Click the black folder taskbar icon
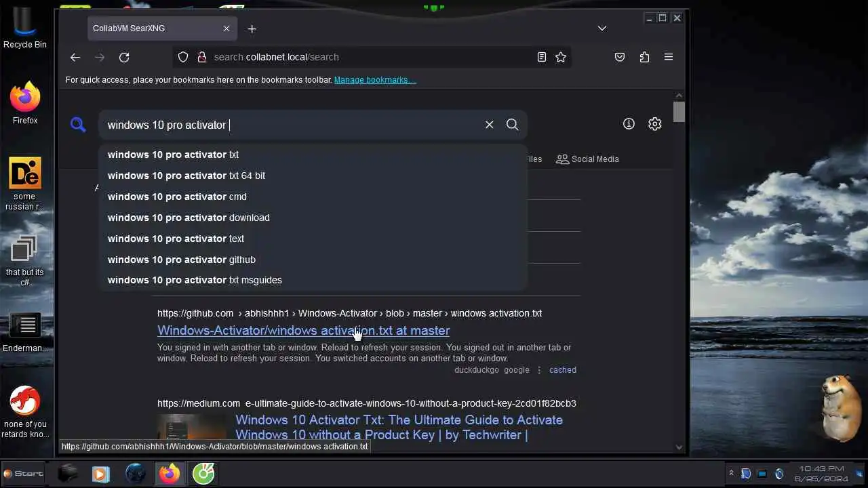The height and width of the screenshot is (488, 868). pyautogui.click(x=67, y=474)
